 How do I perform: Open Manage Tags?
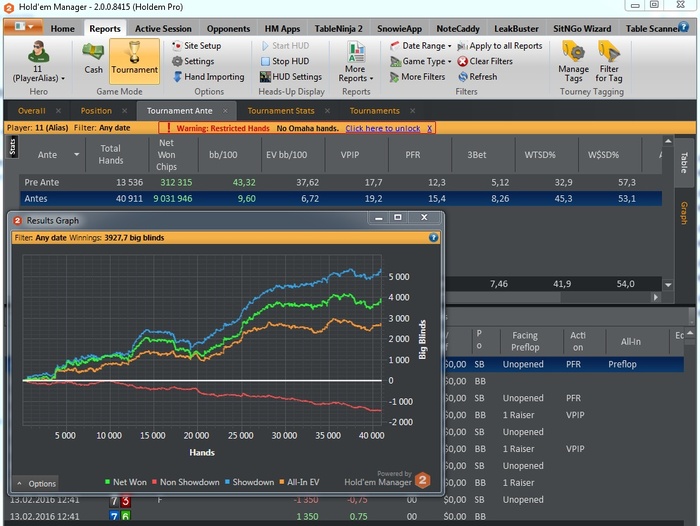573,62
